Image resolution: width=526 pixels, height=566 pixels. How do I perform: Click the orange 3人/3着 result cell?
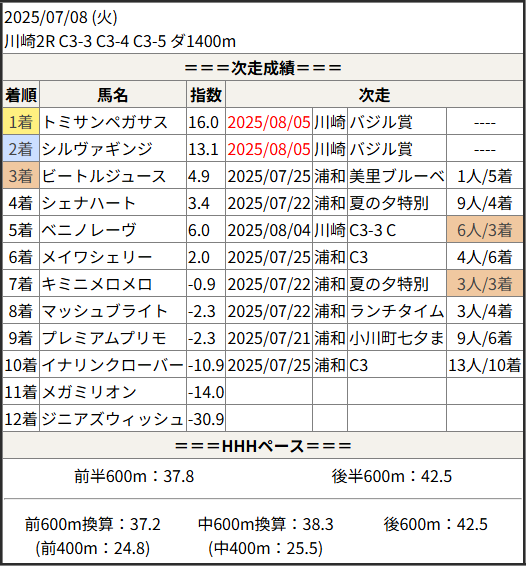[485, 284]
